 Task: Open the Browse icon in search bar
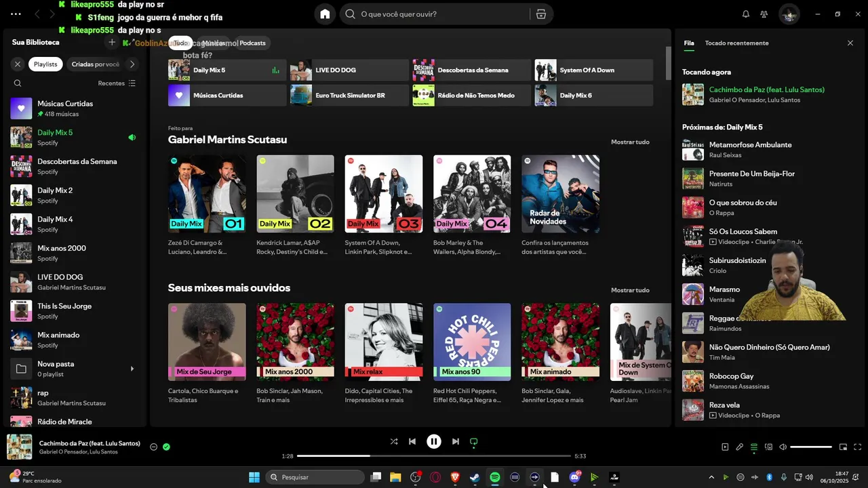tap(540, 14)
